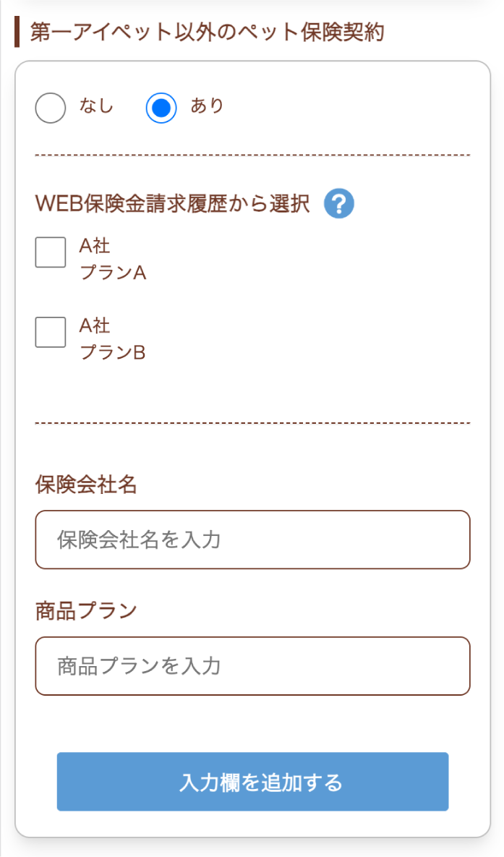Viewport: 504px width, 857px height.
Task: Add another input row with the blue button
Action: point(252,782)
